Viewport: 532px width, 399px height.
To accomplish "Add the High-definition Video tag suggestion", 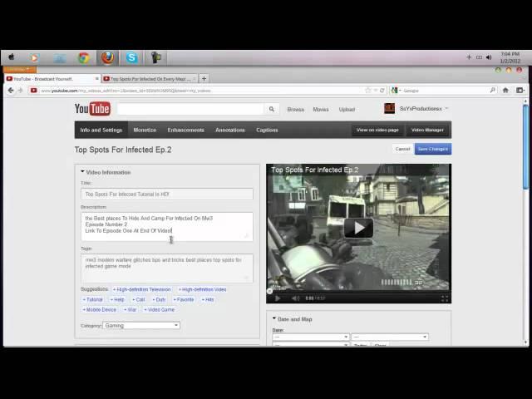I will (203, 289).
